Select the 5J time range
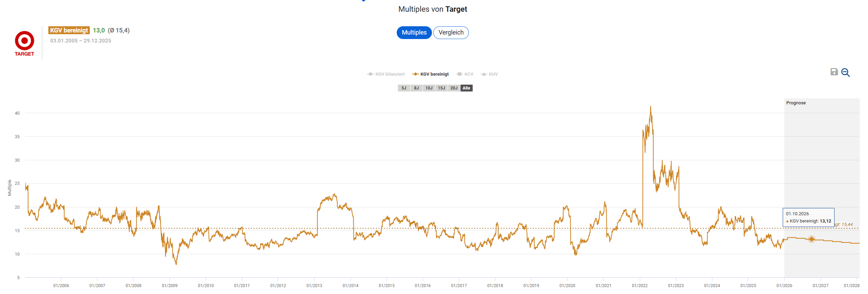 (404, 88)
